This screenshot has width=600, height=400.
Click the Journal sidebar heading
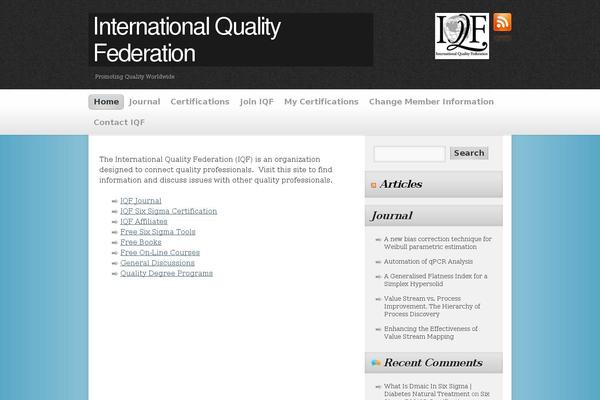pos(392,216)
